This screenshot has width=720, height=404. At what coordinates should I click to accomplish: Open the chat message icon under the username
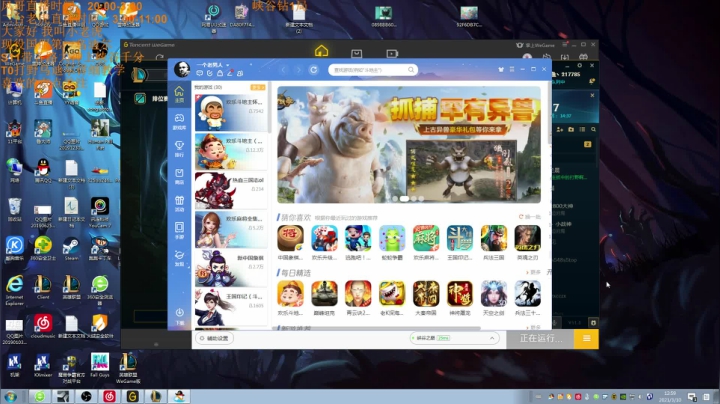tap(199, 73)
